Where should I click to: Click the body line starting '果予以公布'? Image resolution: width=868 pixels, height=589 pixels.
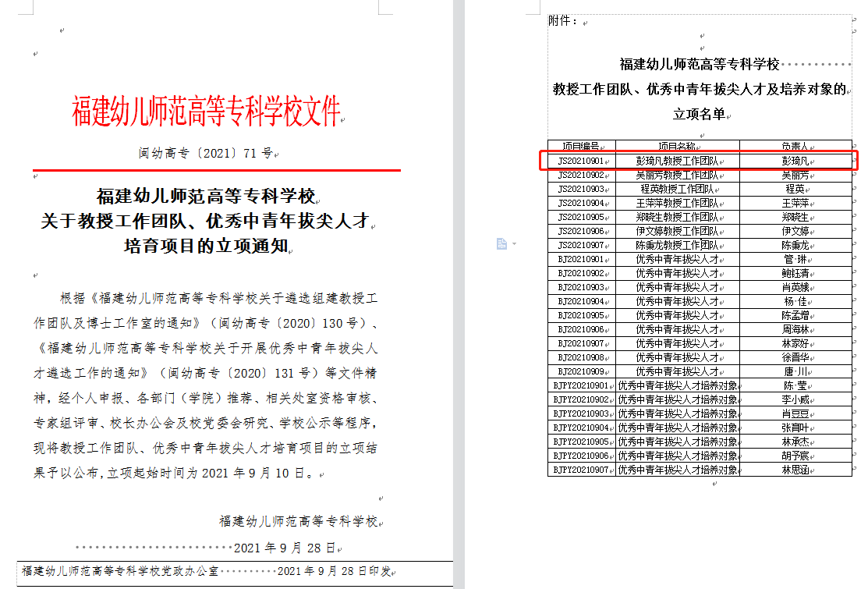[174, 473]
